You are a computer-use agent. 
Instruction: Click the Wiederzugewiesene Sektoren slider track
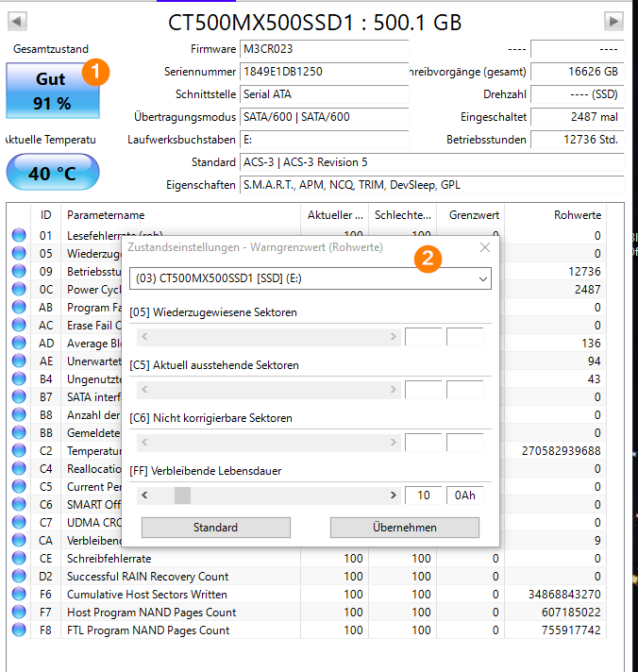coord(269,337)
